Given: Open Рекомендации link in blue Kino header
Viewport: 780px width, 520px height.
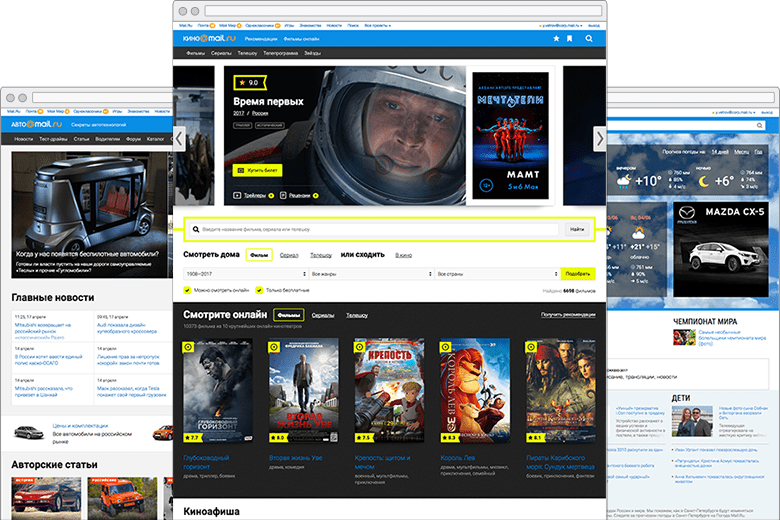Looking at the screenshot, I should coord(261,39).
